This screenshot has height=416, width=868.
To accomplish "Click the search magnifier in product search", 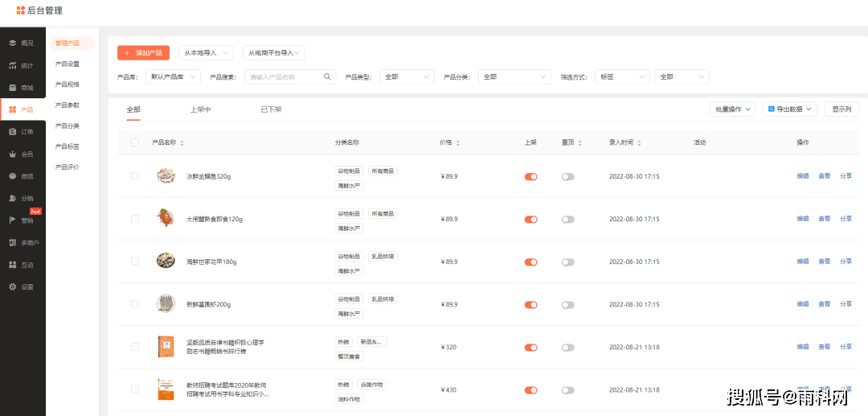I will [x=327, y=77].
